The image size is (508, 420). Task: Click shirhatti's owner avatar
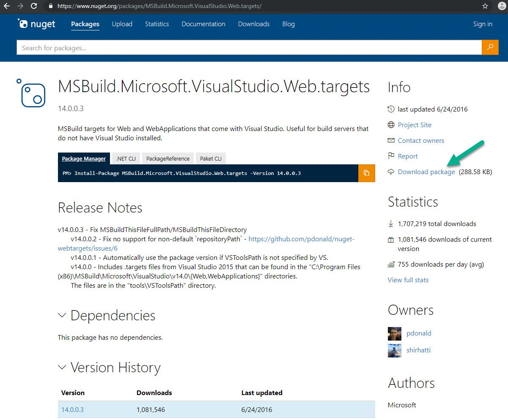coord(394,350)
